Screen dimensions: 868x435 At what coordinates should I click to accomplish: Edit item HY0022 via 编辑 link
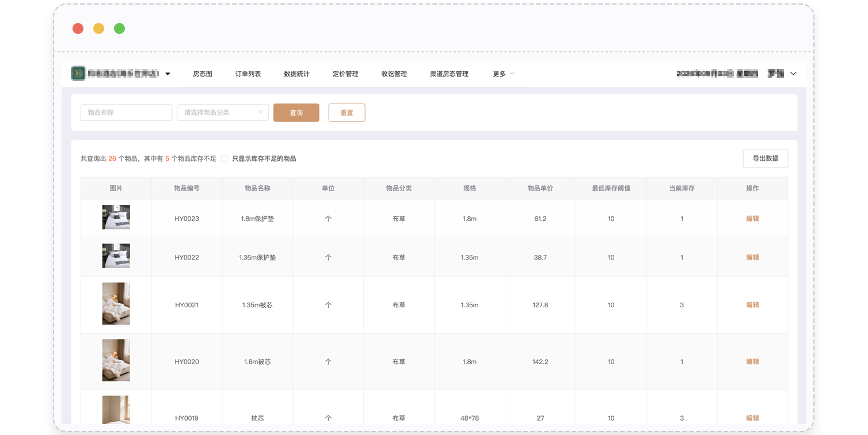(752, 258)
